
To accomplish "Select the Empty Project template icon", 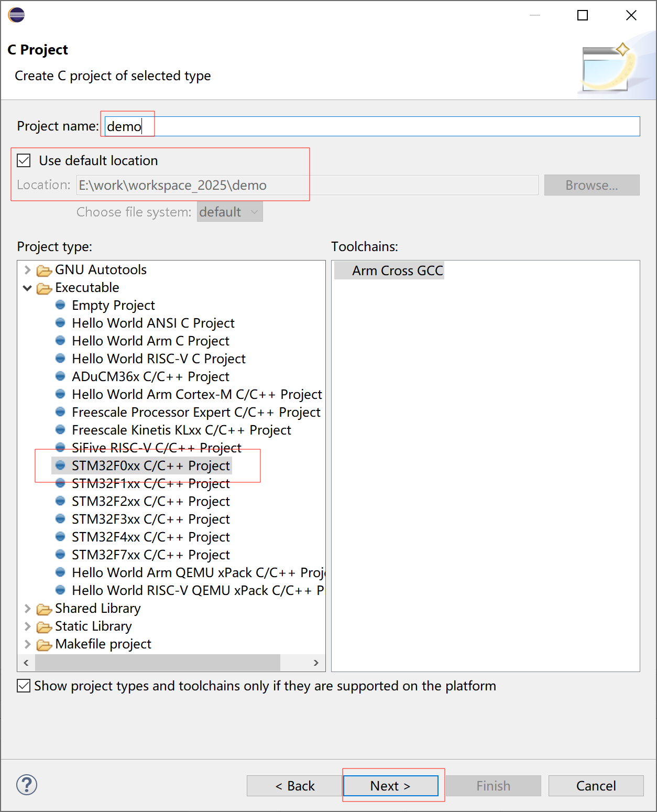I will click(60, 305).
